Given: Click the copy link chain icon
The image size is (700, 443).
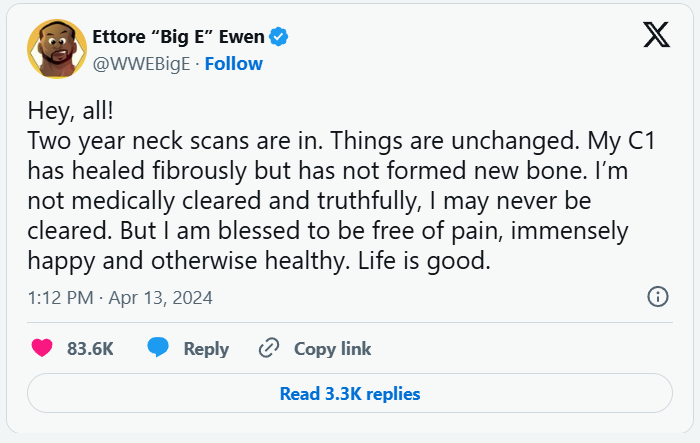Looking at the screenshot, I should tap(268, 349).
